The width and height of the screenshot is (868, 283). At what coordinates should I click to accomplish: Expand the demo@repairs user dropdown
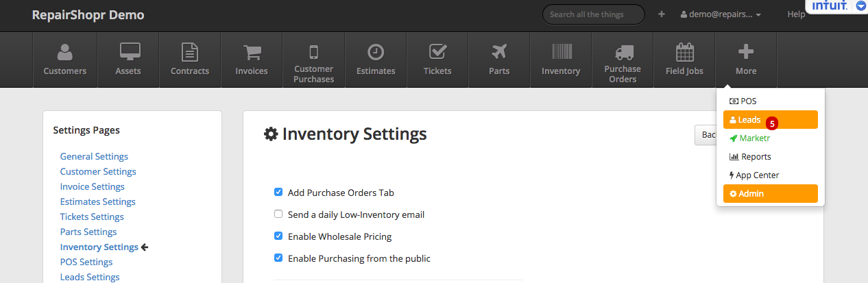[x=721, y=14]
